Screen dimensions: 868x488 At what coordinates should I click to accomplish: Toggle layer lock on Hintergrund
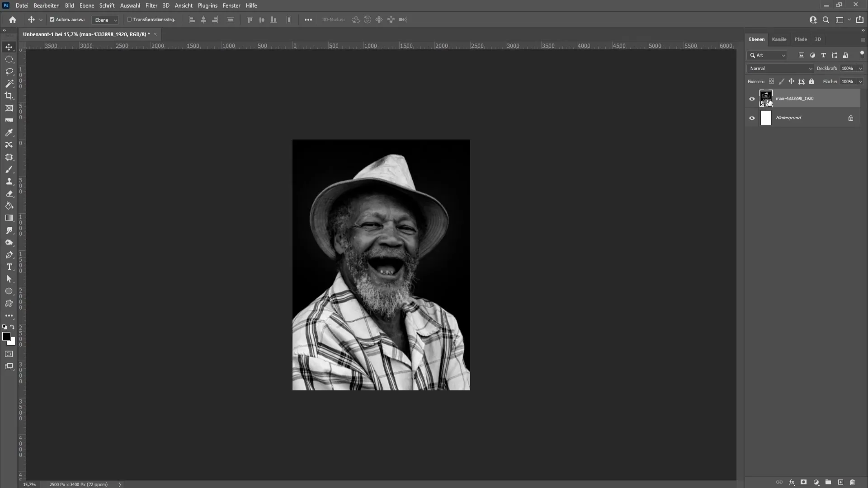pyautogui.click(x=851, y=117)
